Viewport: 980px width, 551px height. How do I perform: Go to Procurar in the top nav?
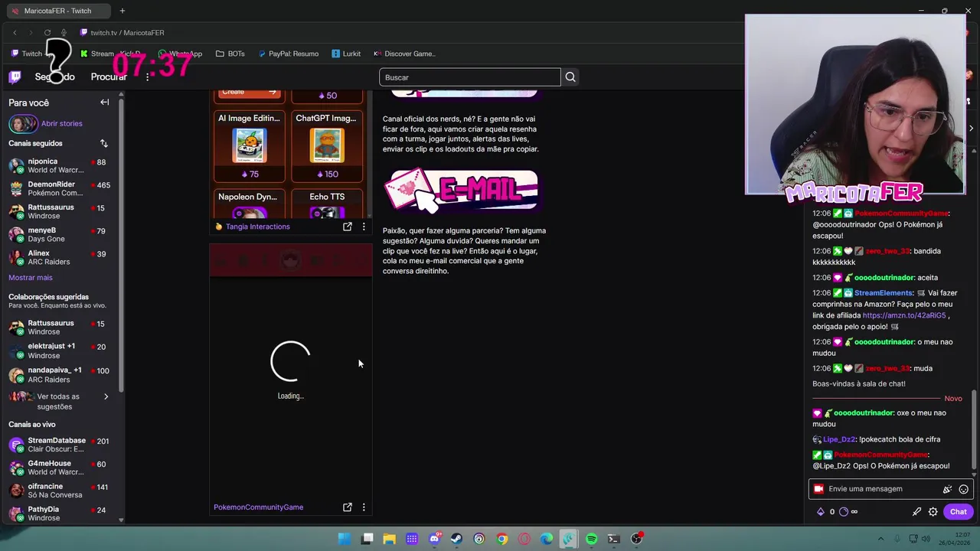click(x=109, y=77)
